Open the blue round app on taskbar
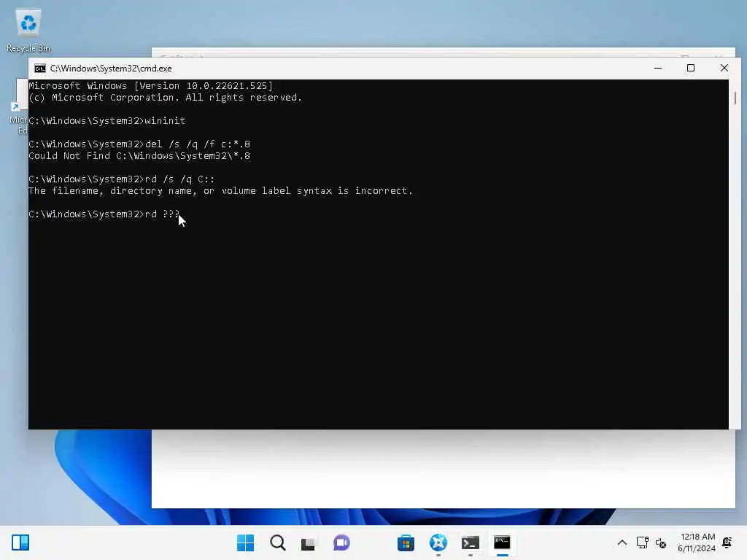 pyautogui.click(x=438, y=542)
